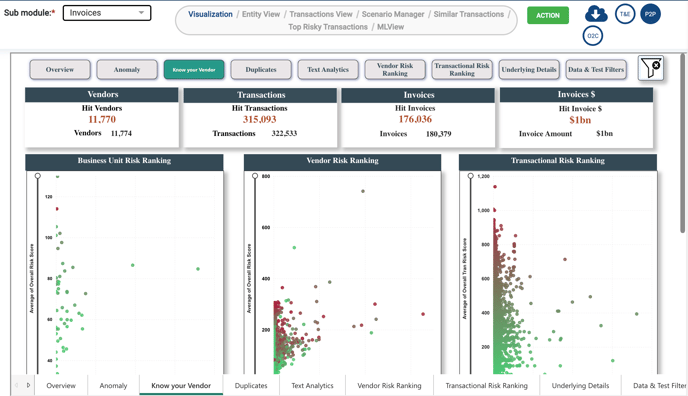688x396 pixels.
Task: Click Vendor Risk Ranking chart slider handle
Action: (x=255, y=176)
